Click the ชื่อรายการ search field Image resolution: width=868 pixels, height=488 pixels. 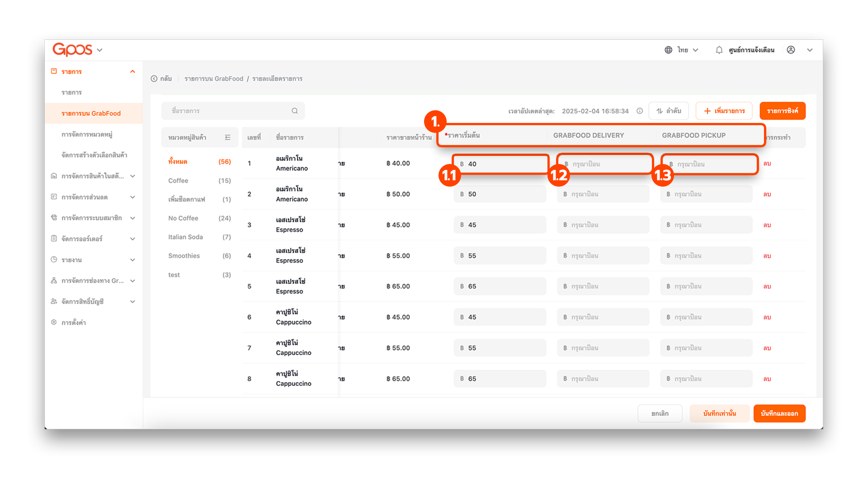pyautogui.click(x=233, y=111)
